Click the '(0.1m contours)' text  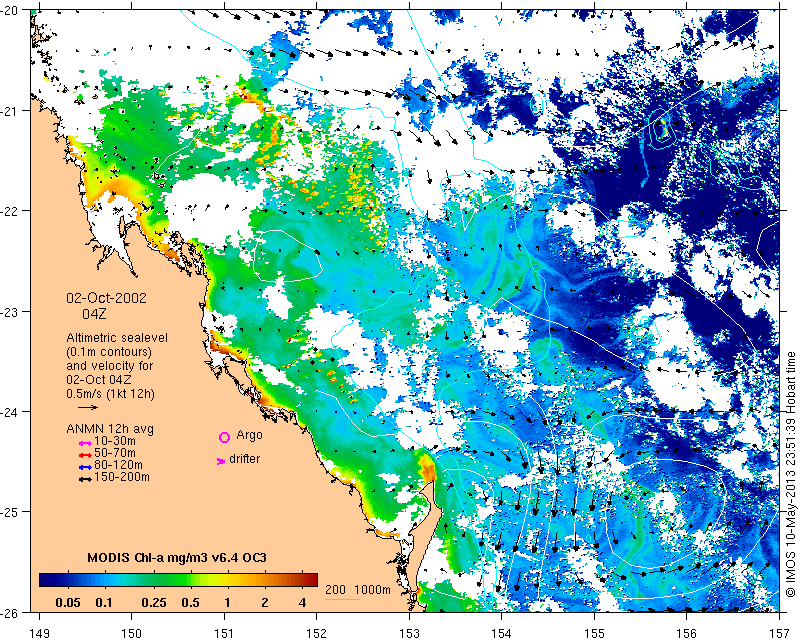[x=109, y=352]
